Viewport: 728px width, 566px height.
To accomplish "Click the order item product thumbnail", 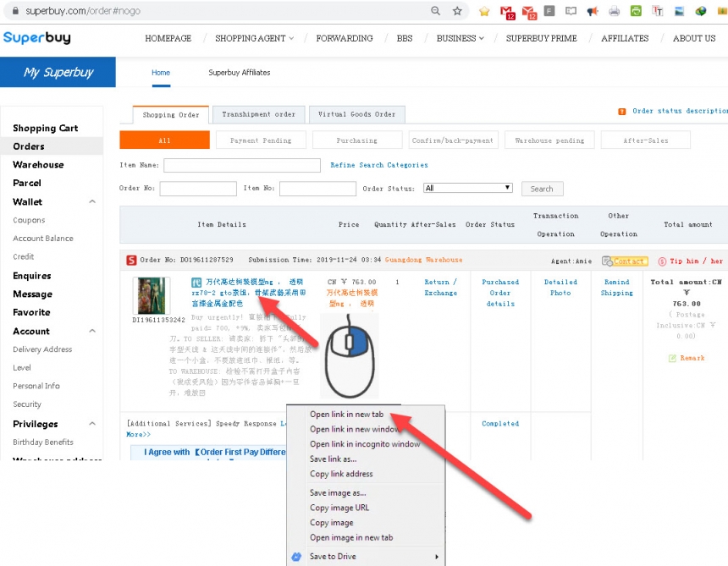I will click(x=152, y=296).
